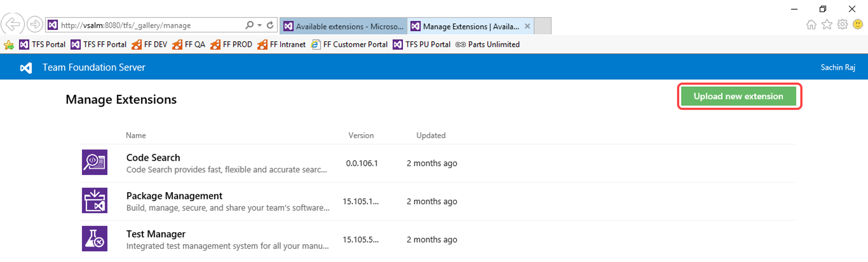Open TFS PU Portal bookmark
The image size is (868, 262).
coord(422,44)
